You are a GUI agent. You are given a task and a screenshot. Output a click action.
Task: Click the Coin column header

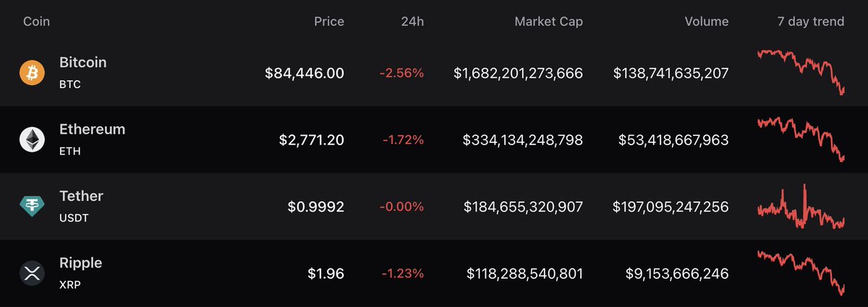click(36, 22)
